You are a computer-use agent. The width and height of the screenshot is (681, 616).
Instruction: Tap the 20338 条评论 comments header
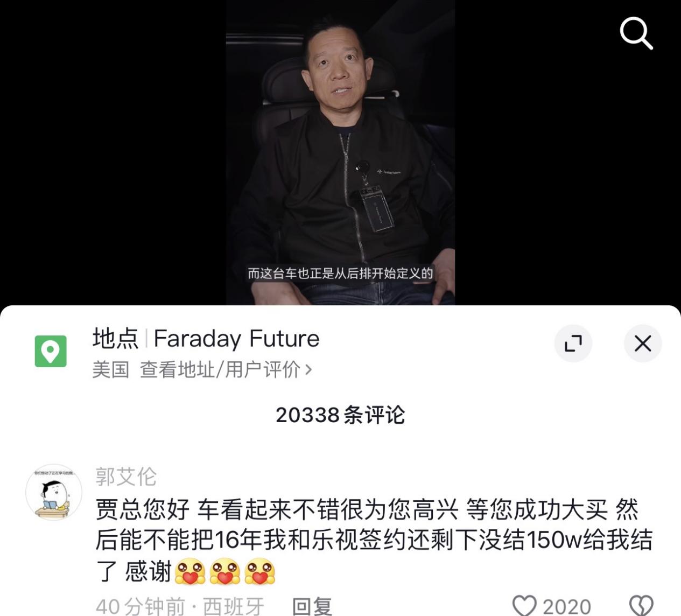pos(340,415)
